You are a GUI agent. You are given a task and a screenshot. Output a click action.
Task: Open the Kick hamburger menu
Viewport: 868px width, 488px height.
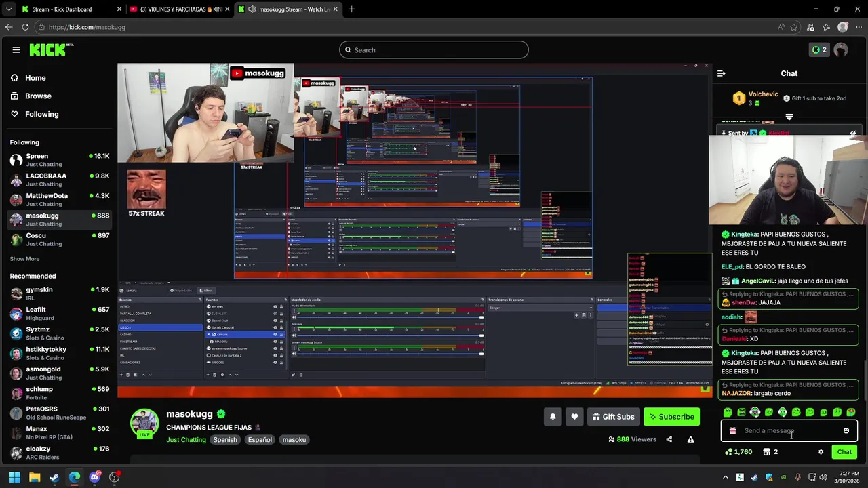(16, 49)
